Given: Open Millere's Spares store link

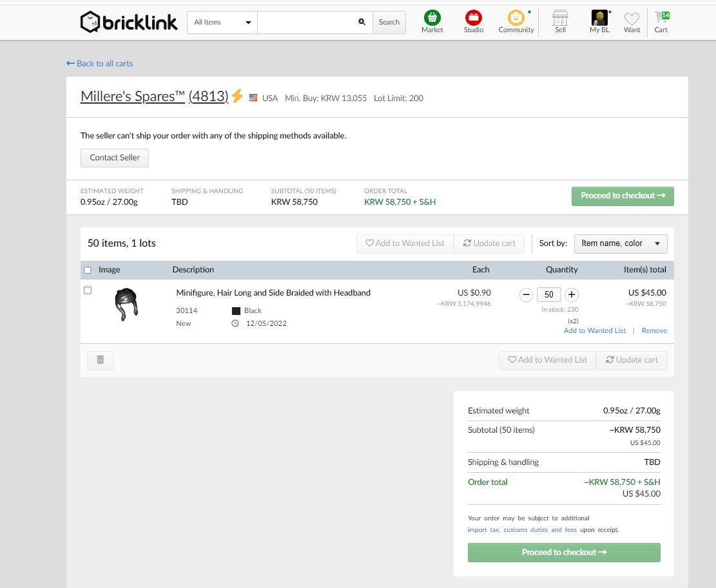Looking at the screenshot, I should coord(132,96).
